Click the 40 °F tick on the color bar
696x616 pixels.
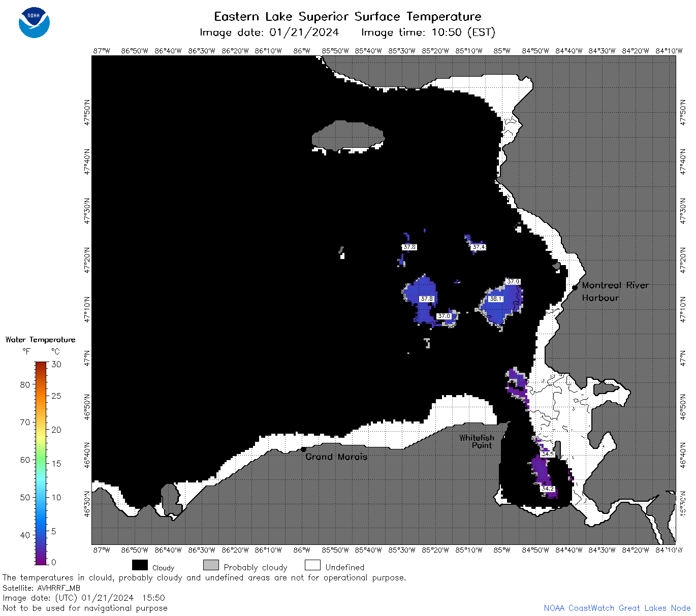click(x=25, y=535)
